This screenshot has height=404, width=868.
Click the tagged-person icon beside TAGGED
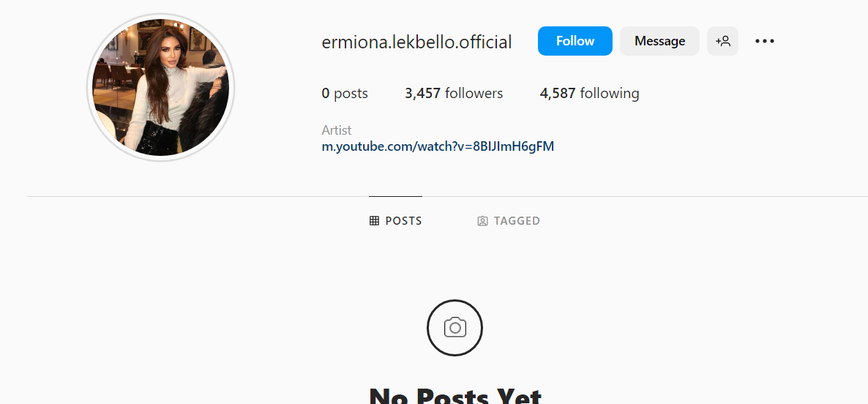click(482, 221)
